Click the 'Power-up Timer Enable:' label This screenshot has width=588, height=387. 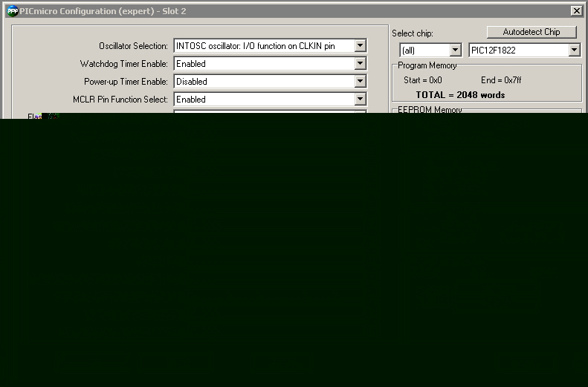click(126, 81)
